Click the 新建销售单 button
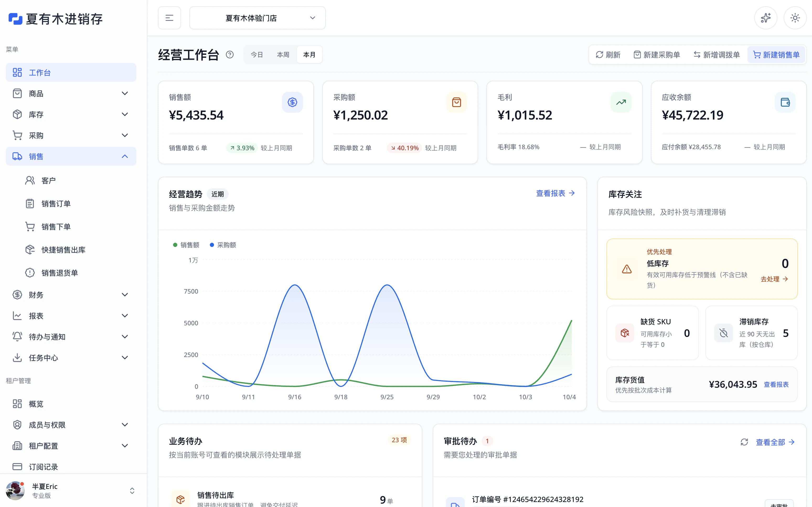812x507 pixels. coord(776,55)
